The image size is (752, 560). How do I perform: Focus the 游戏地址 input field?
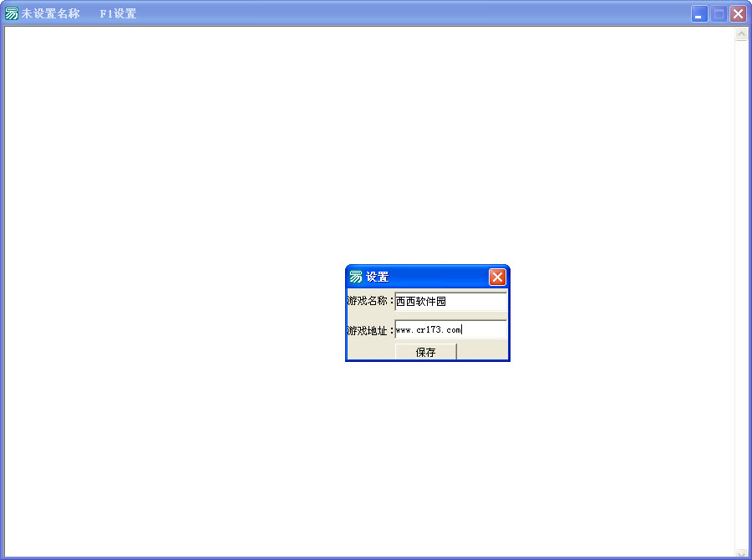pyautogui.click(x=451, y=329)
